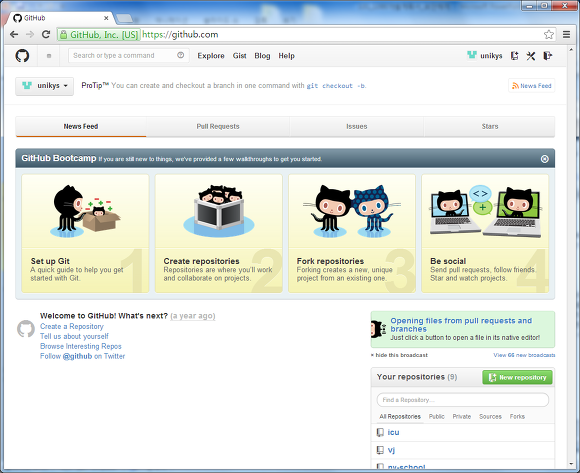Select the News Feed tab
The width and height of the screenshot is (580, 473).
click(81, 126)
